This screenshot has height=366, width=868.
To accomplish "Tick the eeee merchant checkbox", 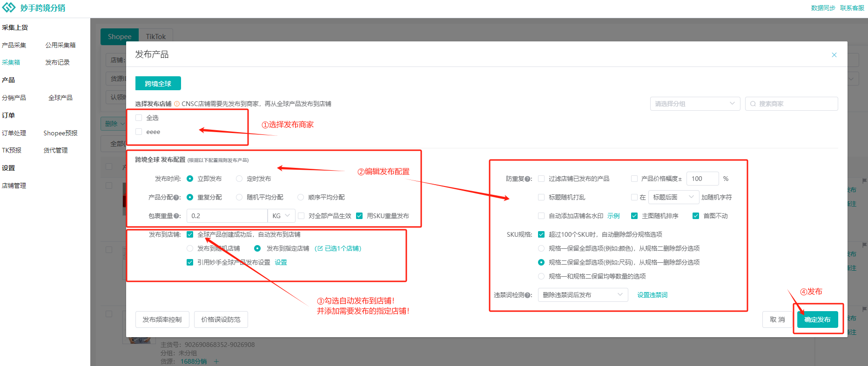I will click(139, 132).
